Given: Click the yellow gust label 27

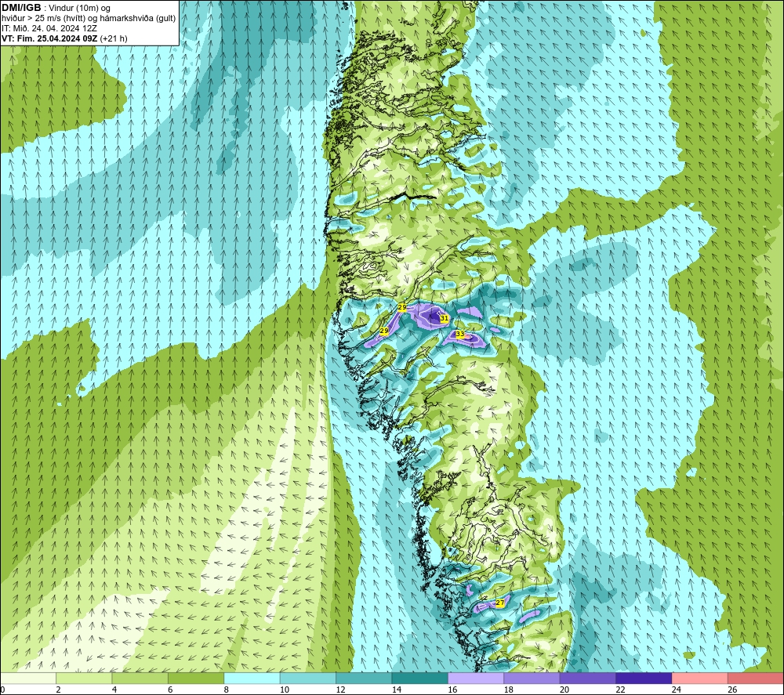Looking at the screenshot, I should tap(500, 603).
